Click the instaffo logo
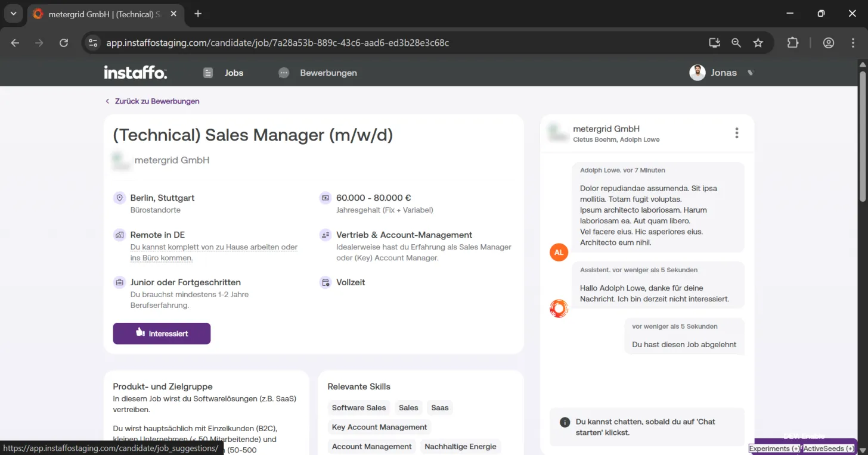This screenshot has width=868, height=455. click(x=135, y=73)
